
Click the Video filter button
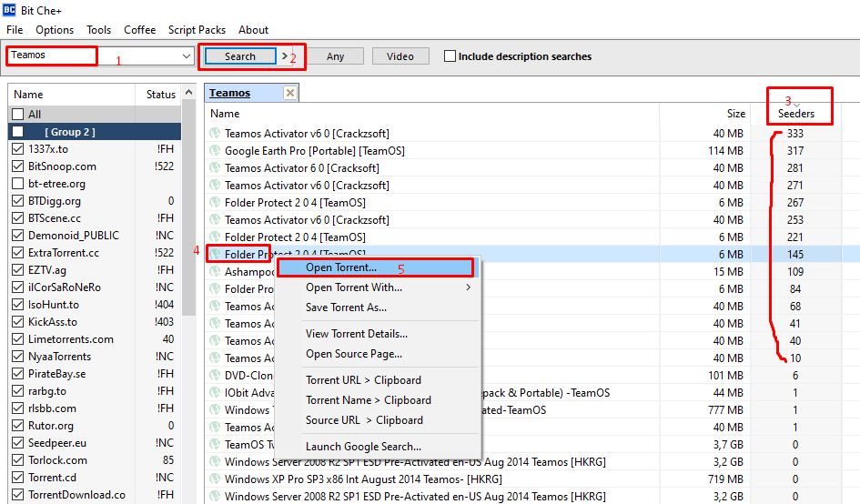[400, 55]
